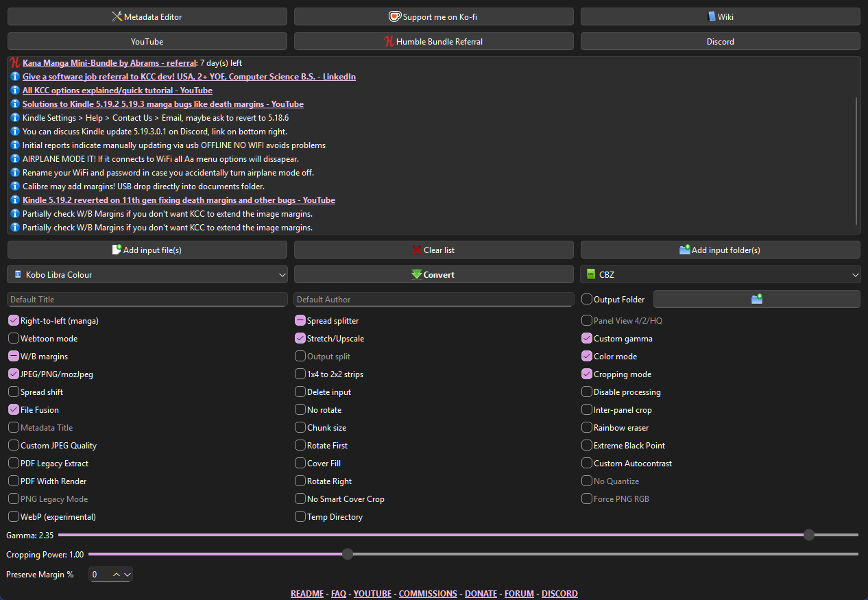Click the Ko-fi cup icon
Screen dimensions: 868x600
(x=395, y=16)
